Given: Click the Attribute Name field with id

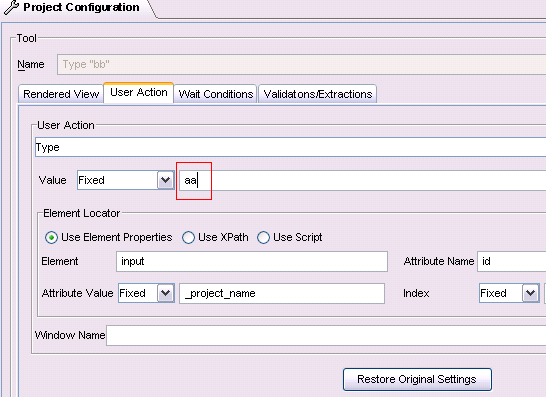Looking at the screenshot, I should pyautogui.click(x=512, y=262).
